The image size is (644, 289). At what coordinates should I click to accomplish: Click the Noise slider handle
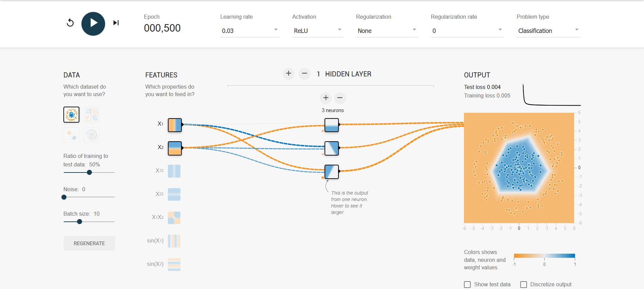click(x=64, y=197)
